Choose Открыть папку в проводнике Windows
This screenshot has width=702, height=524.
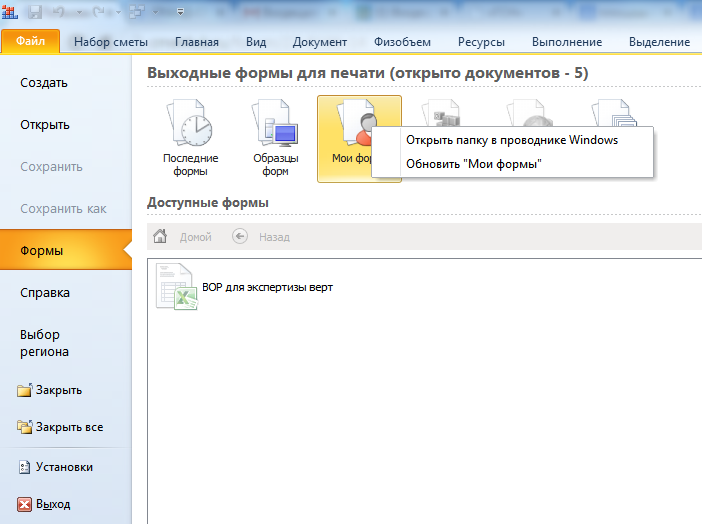512,140
